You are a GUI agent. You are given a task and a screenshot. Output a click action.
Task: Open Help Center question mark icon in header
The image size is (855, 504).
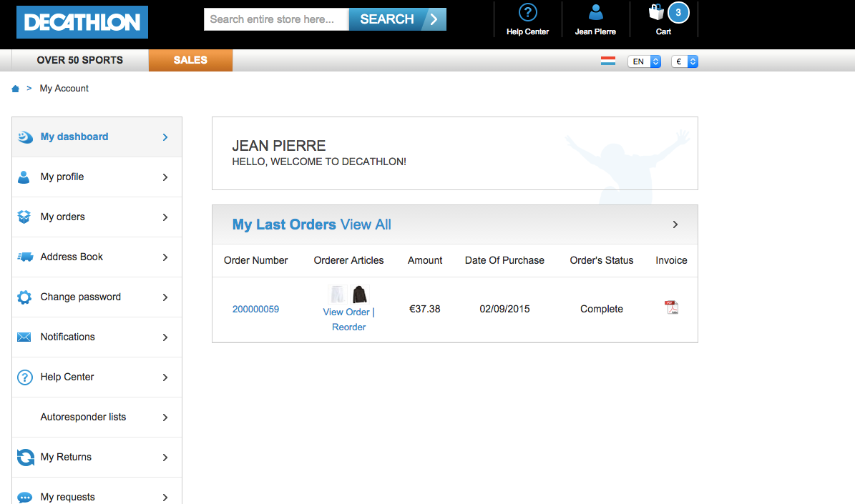point(527,12)
